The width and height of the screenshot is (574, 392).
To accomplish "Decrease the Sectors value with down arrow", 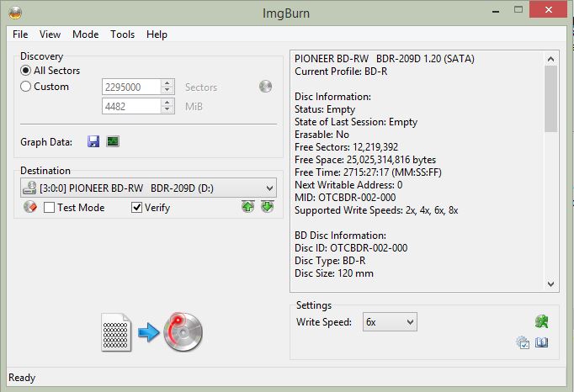I will (x=167, y=90).
